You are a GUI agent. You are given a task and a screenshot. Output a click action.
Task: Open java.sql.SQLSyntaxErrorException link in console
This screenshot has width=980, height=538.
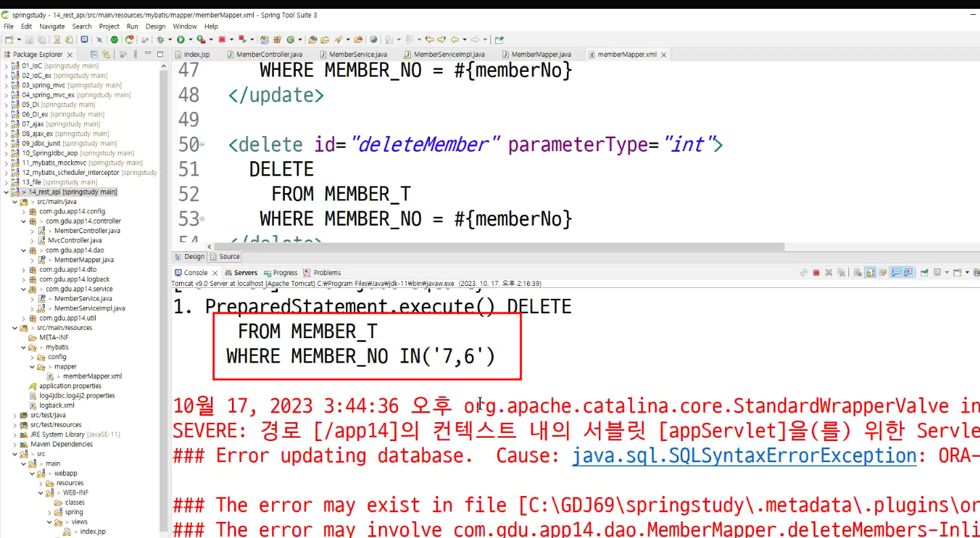pyautogui.click(x=744, y=455)
